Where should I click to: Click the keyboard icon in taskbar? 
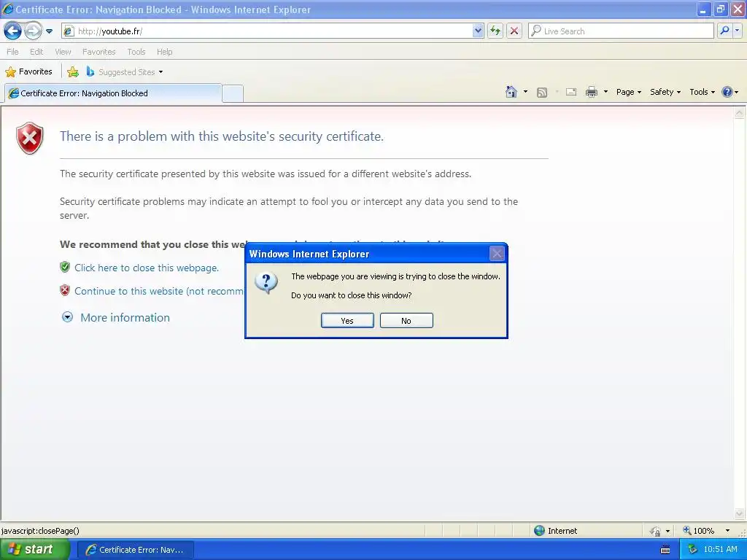[665, 550]
